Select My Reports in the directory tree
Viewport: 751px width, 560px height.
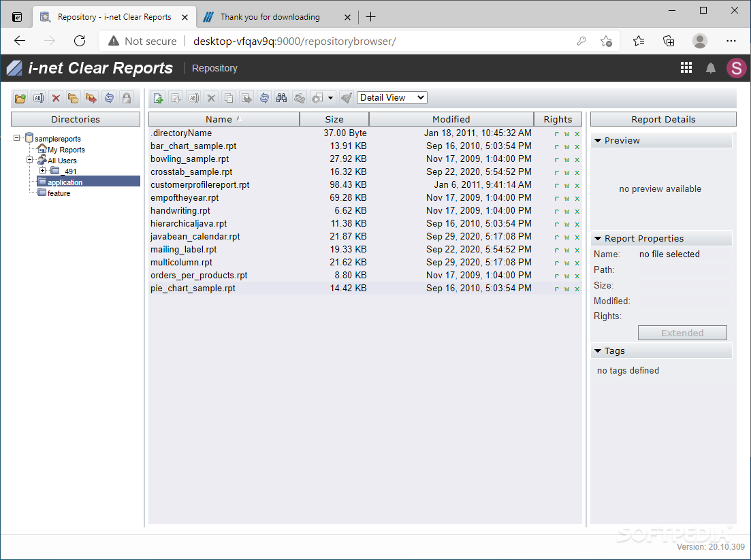pos(66,150)
